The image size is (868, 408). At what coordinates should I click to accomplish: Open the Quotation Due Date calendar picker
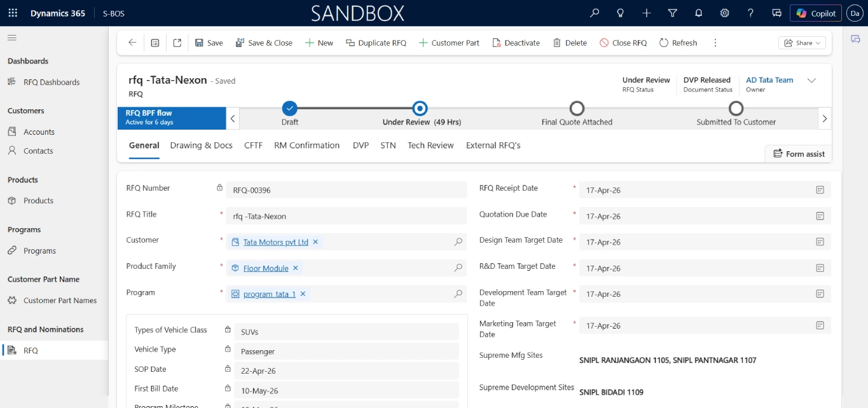820,216
